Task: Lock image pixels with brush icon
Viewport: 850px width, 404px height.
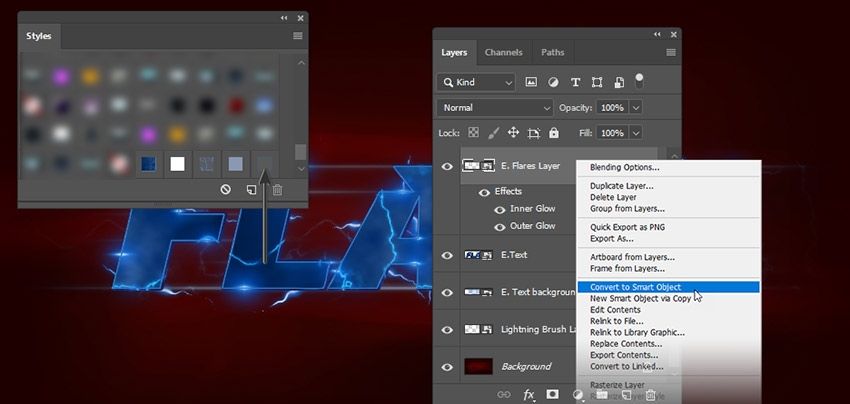Action: coord(494,133)
